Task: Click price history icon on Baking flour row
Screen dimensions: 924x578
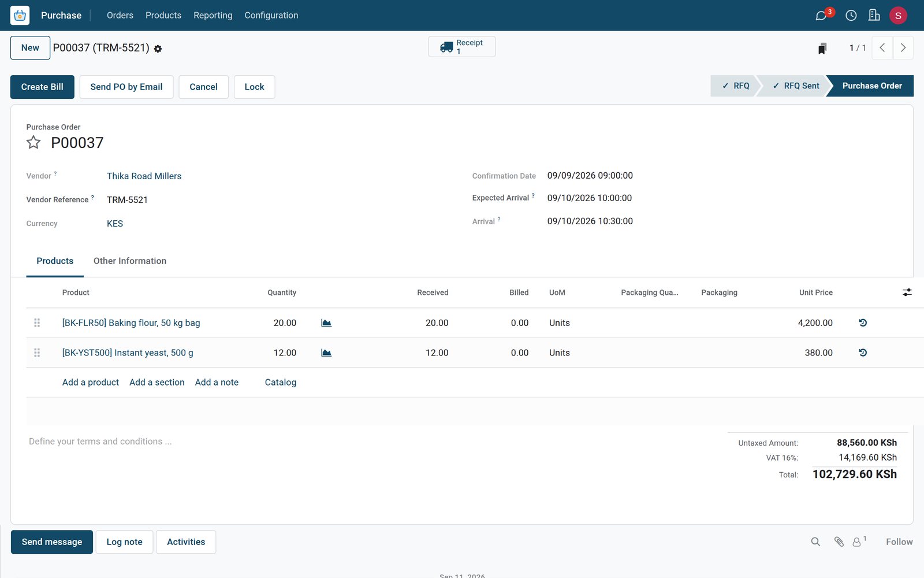Action: (x=863, y=323)
